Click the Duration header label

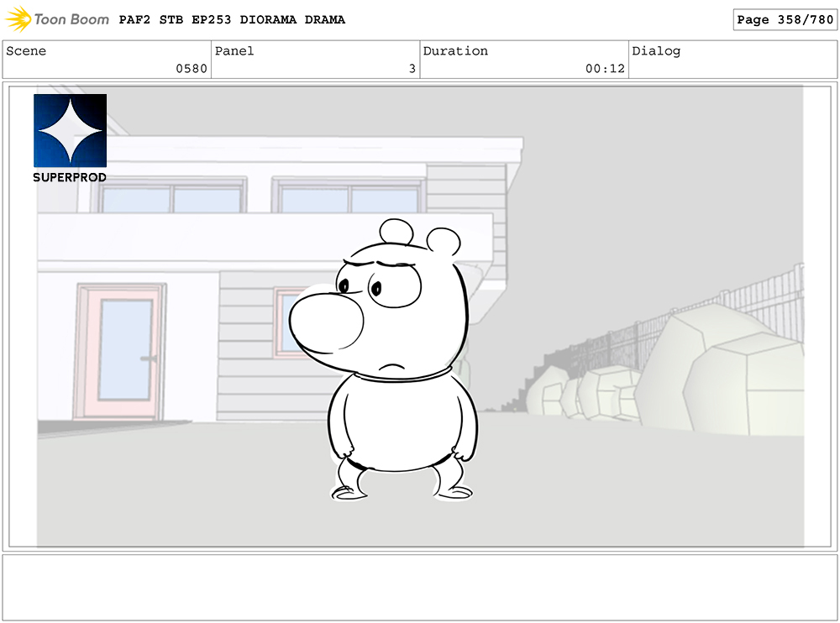(455, 51)
